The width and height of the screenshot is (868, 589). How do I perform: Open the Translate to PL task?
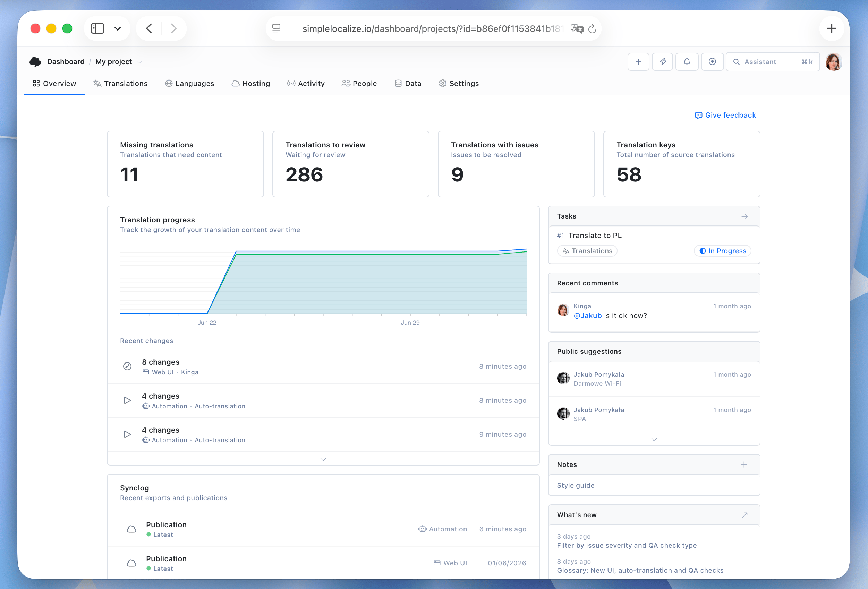pos(595,236)
